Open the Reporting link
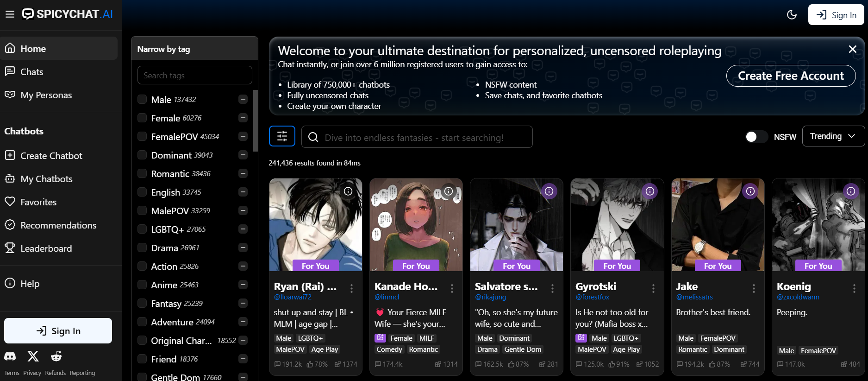This screenshot has height=381, width=868. pos(82,373)
